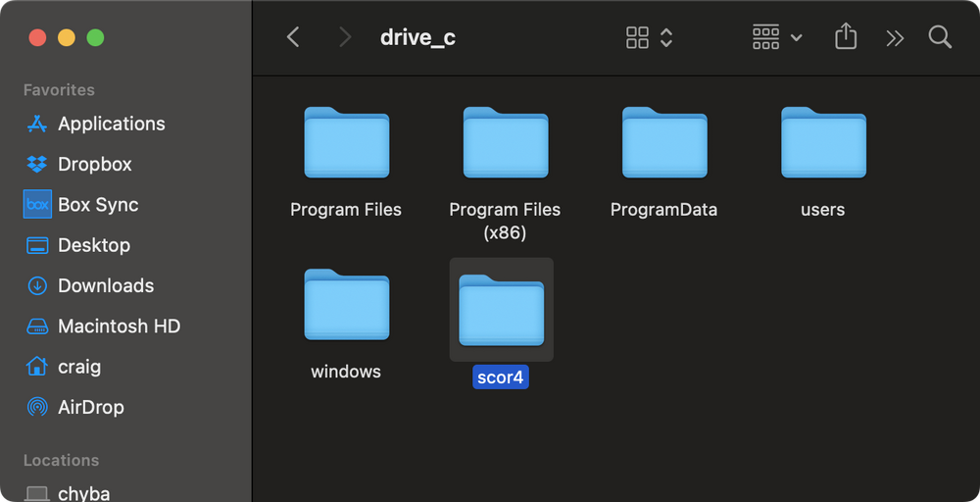The height and width of the screenshot is (502, 980).
Task: Select the windows folder icon
Action: [x=346, y=306]
